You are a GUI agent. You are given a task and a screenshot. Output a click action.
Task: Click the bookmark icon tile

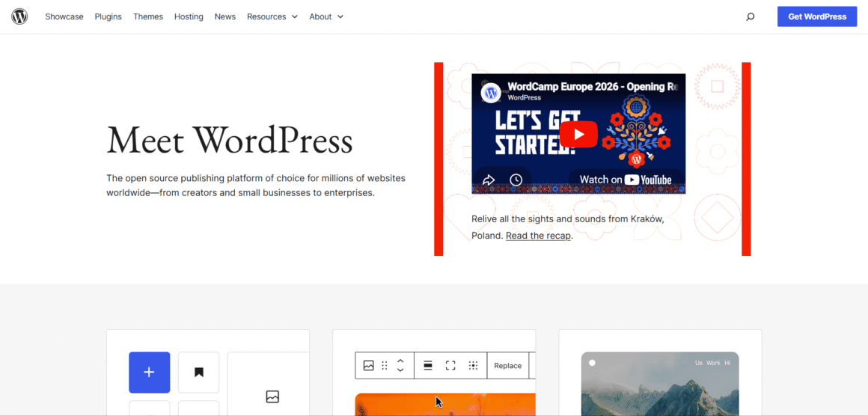pyautogui.click(x=199, y=373)
